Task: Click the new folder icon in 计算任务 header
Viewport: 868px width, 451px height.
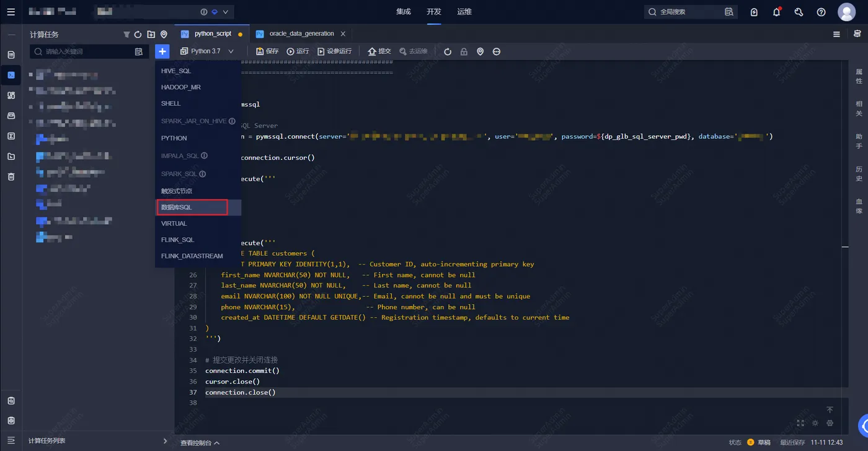Action: coord(151,35)
